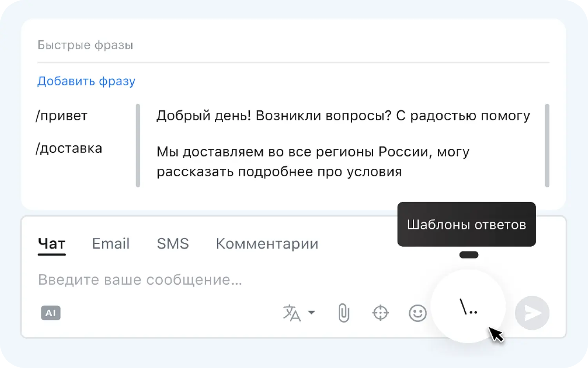This screenshot has height=368, width=588.
Task: Open the emoji picker
Action: click(417, 313)
